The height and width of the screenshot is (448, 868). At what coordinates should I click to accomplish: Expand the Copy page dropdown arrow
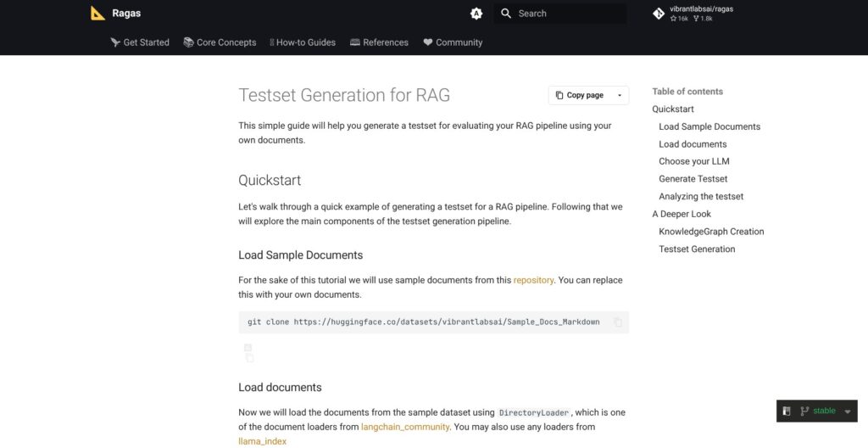(x=620, y=95)
